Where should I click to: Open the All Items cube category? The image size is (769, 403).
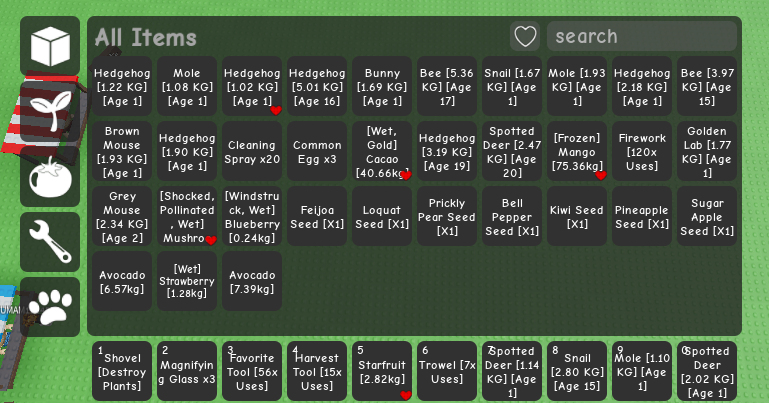click(x=50, y=46)
